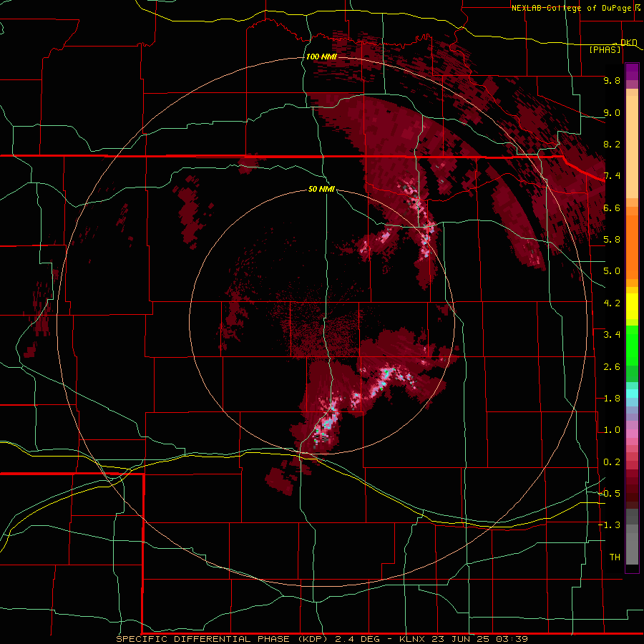Image resolution: width=644 pixels, height=644 pixels.
Task: Click the NEXLAB-College of DuPage credit text
Action: (572, 8)
